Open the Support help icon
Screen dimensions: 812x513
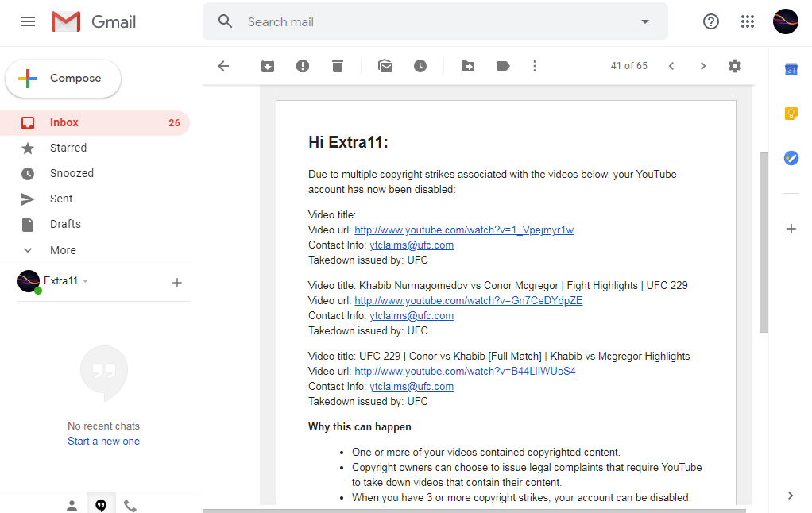pos(711,21)
